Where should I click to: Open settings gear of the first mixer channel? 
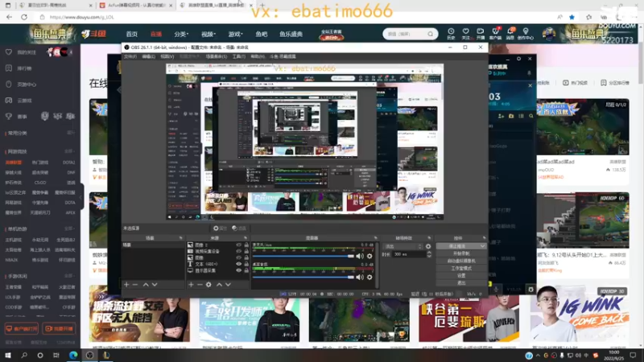369,256
